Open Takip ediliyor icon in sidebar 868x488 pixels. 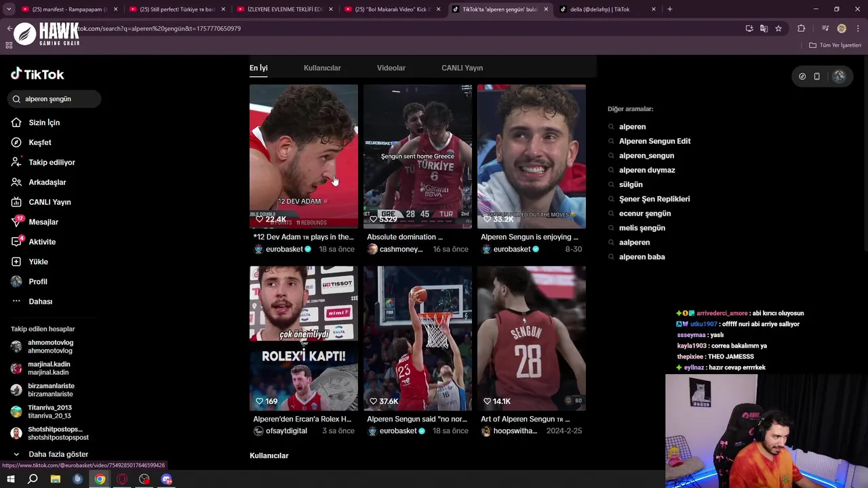pos(16,162)
